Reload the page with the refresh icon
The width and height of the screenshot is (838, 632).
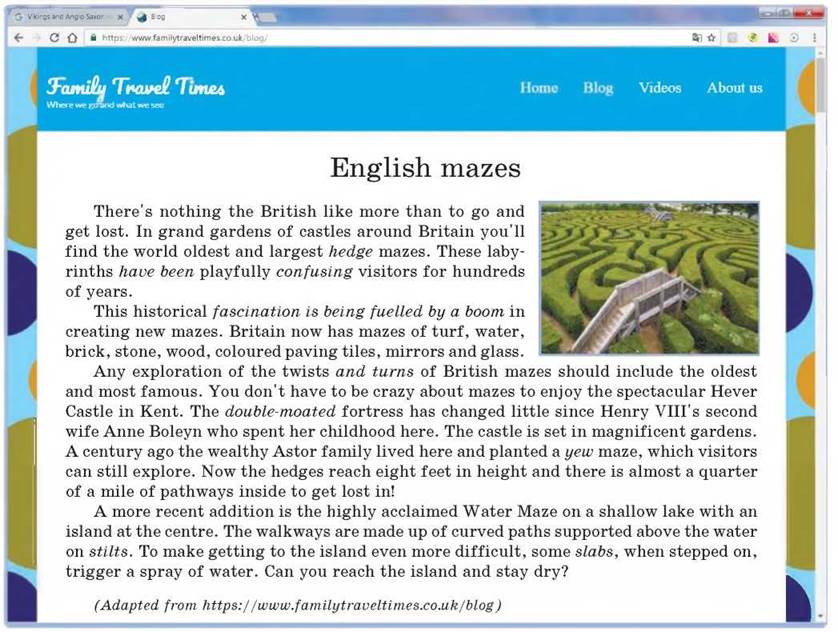(54, 38)
